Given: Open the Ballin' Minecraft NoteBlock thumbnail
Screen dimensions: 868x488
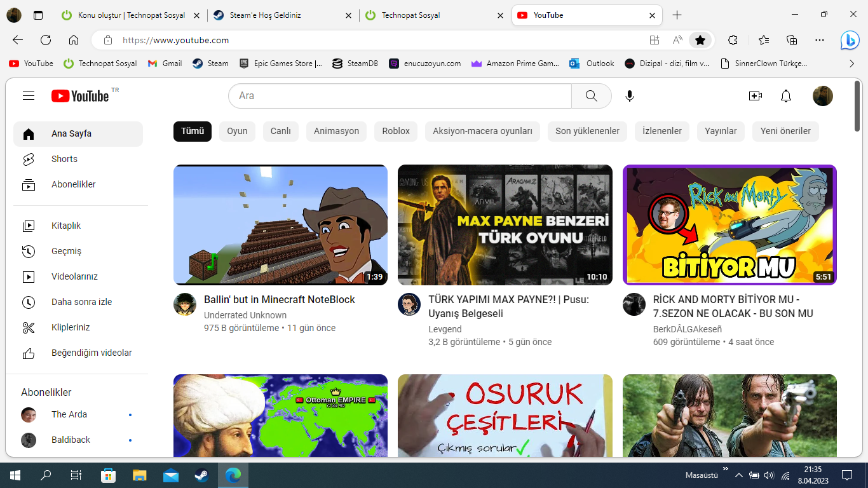Looking at the screenshot, I should pos(280,225).
